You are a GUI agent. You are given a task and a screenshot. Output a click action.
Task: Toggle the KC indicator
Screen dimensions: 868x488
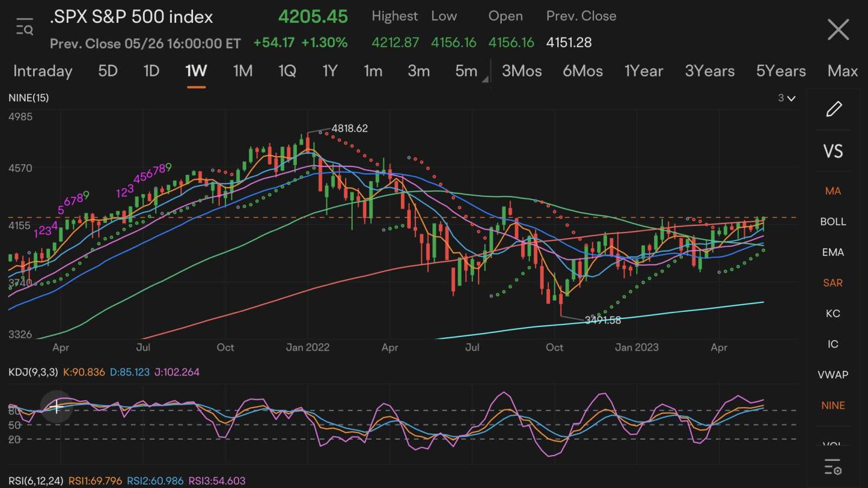[833, 313]
